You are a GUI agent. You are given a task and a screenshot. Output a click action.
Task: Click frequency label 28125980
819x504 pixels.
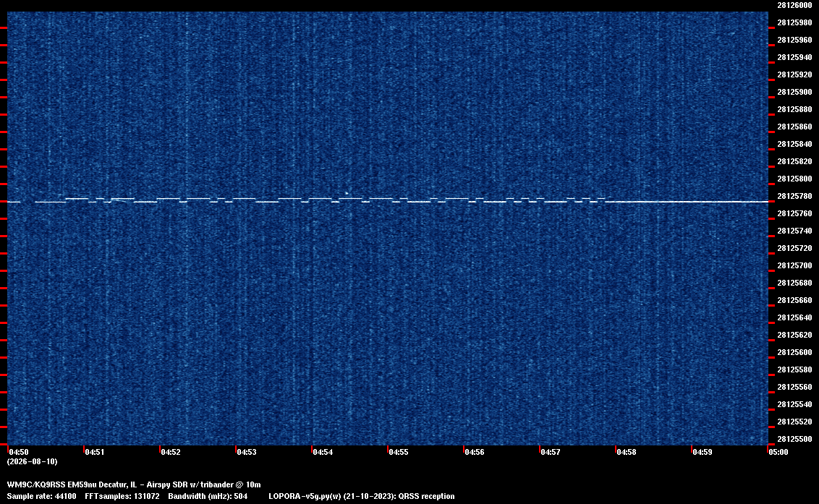pyautogui.click(x=794, y=22)
